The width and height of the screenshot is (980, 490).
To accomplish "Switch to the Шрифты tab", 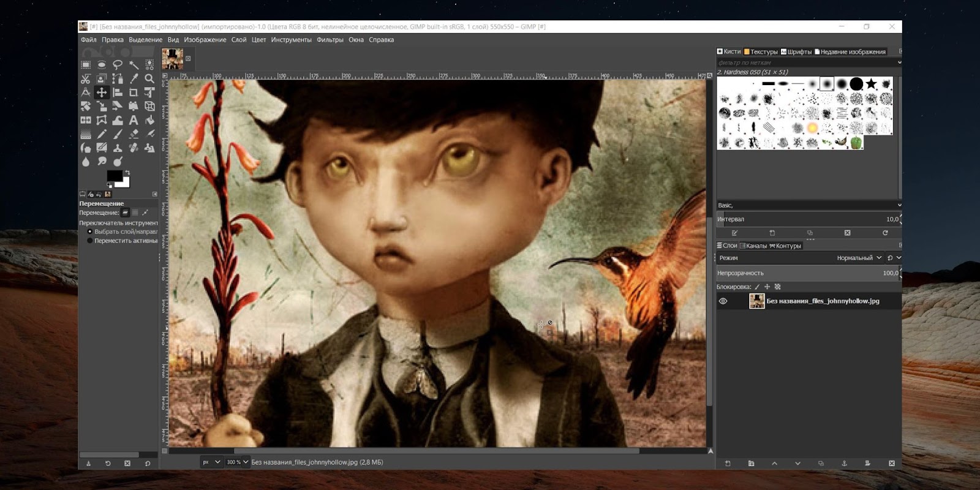I will pyautogui.click(x=796, y=52).
